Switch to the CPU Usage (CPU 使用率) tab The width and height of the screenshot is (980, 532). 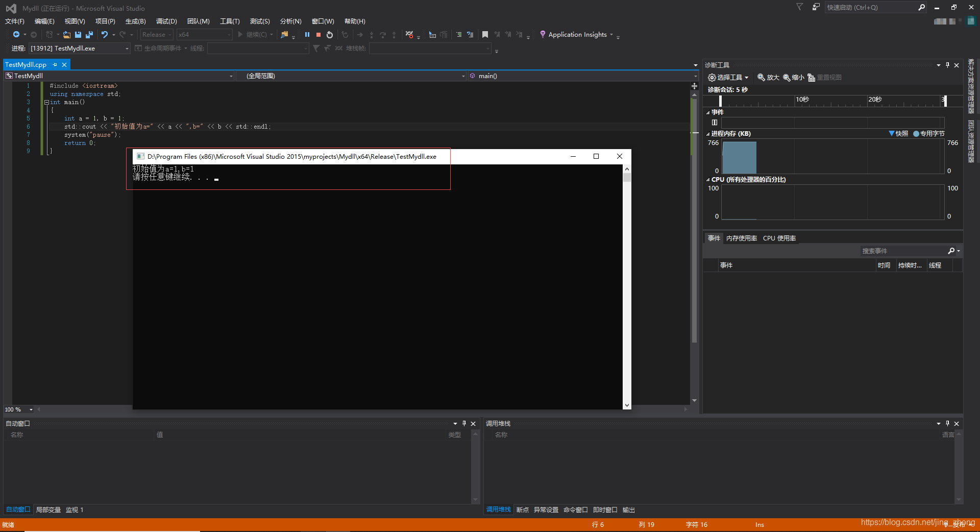coord(779,238)
